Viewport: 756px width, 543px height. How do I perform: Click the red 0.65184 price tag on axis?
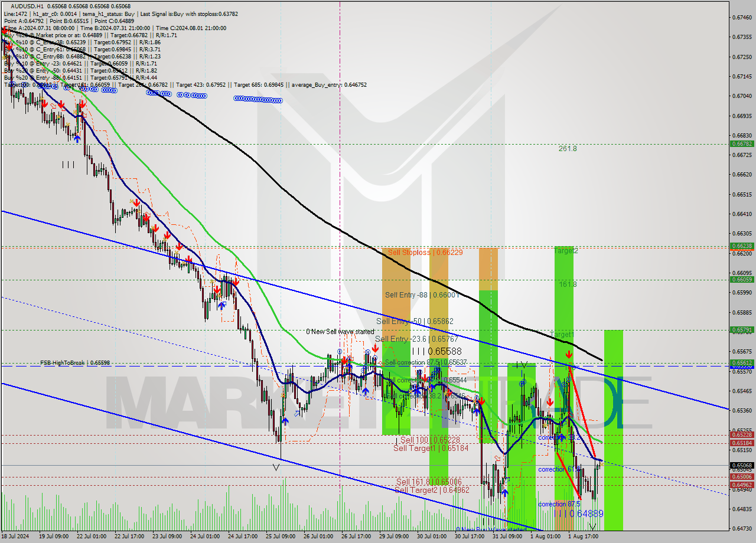(742, 443)
